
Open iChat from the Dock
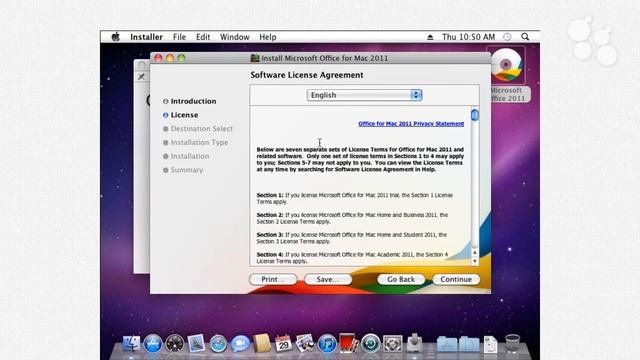coord(240,344)
